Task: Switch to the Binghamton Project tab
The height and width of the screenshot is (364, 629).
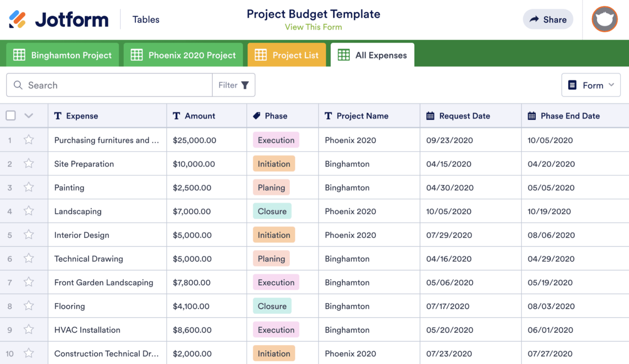Action: [x=62, y=55]
